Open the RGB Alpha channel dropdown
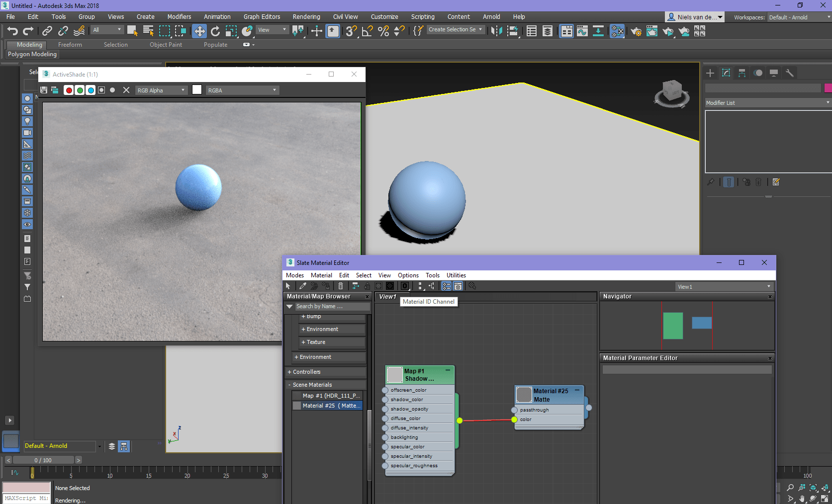The image size is (832, 504). tap(162, 90)
